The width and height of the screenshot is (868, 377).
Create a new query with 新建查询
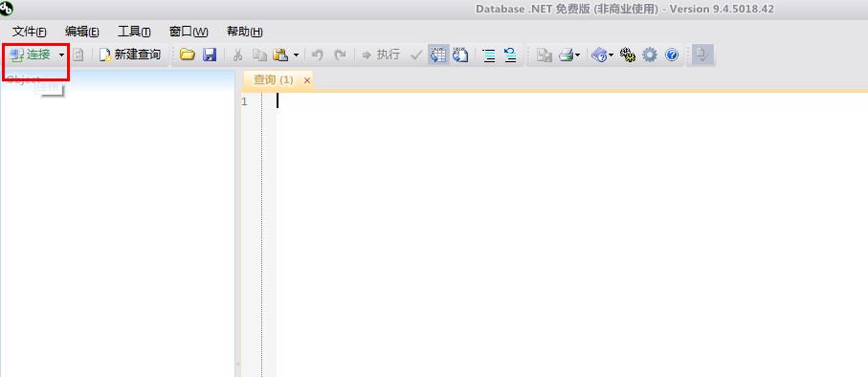(x=129, y=55)
